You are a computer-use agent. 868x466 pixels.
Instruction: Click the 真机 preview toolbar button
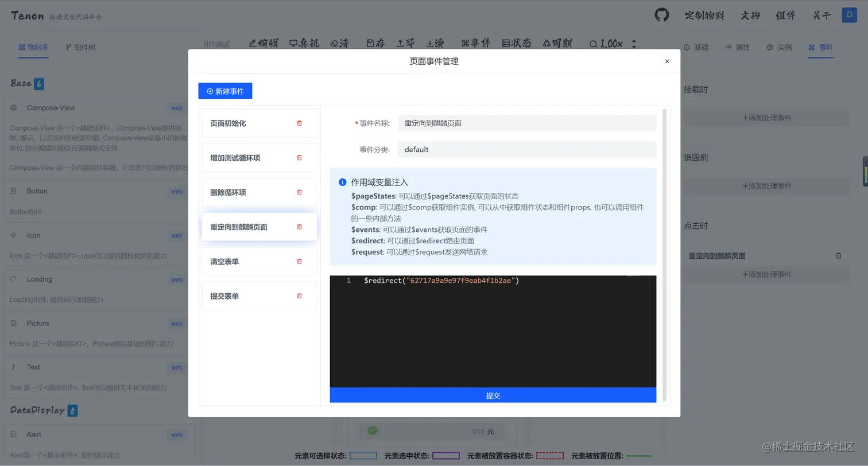click(x=304, y=43)
